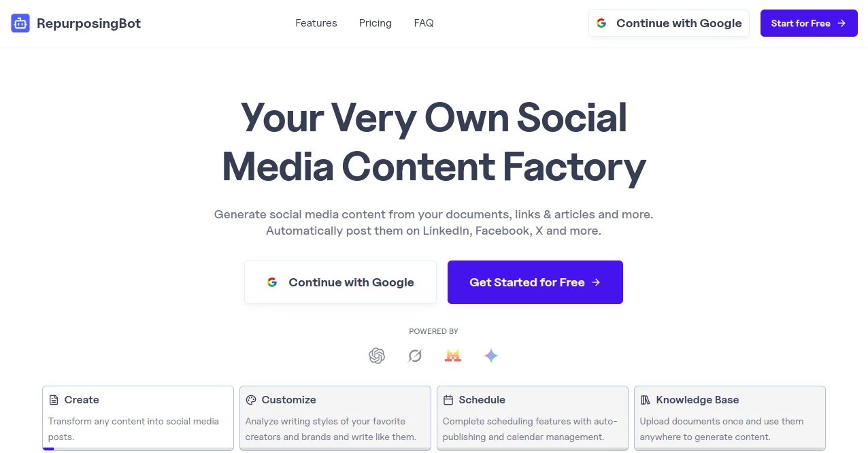Screen dimensions: 868x453
Task: Click the pencil icon on the Customize card
Action: pyautogui.click(x=251, y=400)
